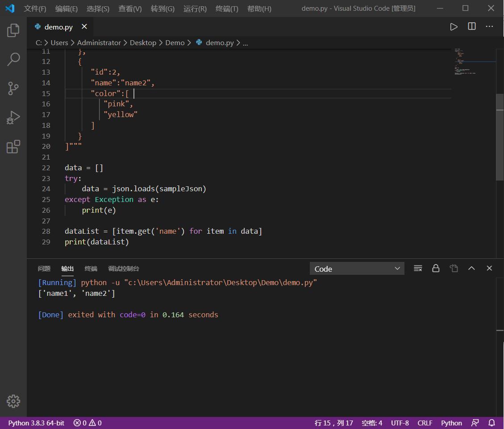Clear the output panel via the clear icon

[x=418, y=268]
